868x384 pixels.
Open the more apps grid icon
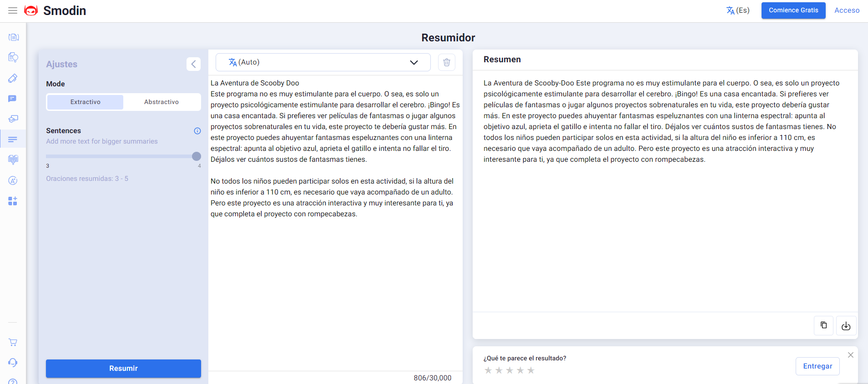(x=13, y=201)
